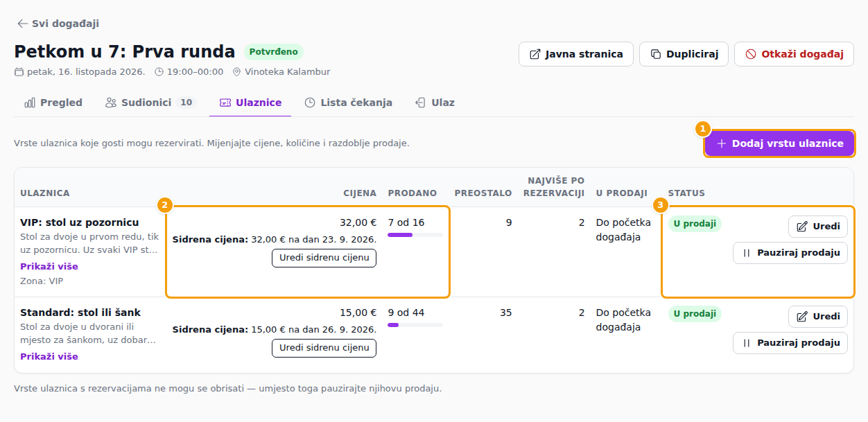The width and height of the screenshot is (868, 422).
Task: Open the Lista čekanja tab
Action: pos(348,103)
